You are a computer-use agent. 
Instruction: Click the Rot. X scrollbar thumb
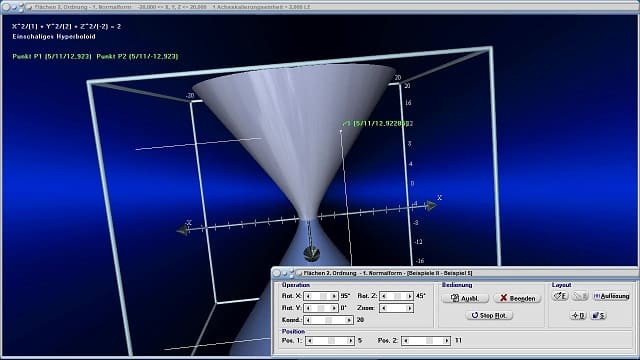coord(323,296)
